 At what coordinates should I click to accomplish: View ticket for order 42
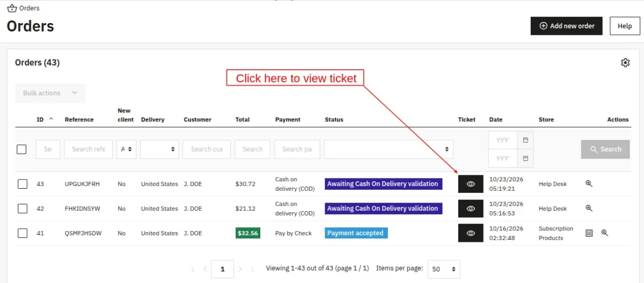471,208
